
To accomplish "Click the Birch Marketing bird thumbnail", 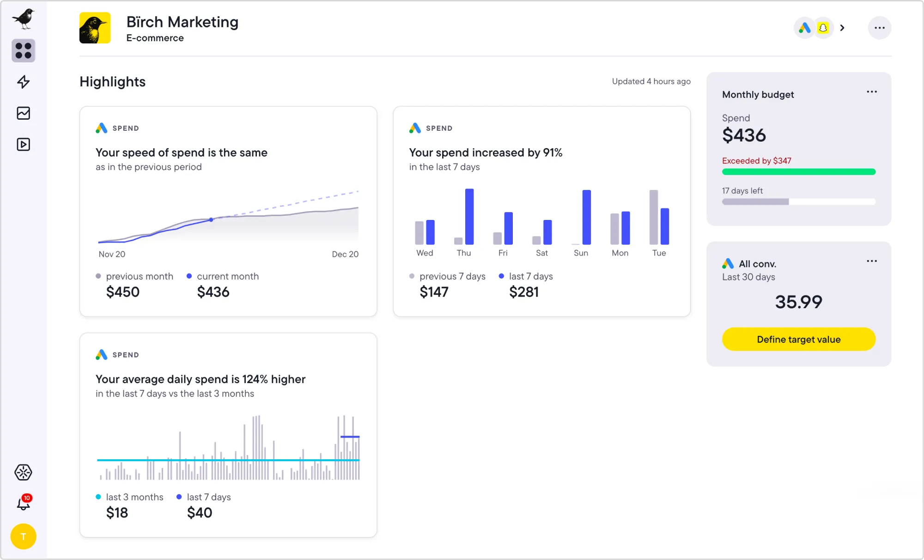I will tap(95, 28).
